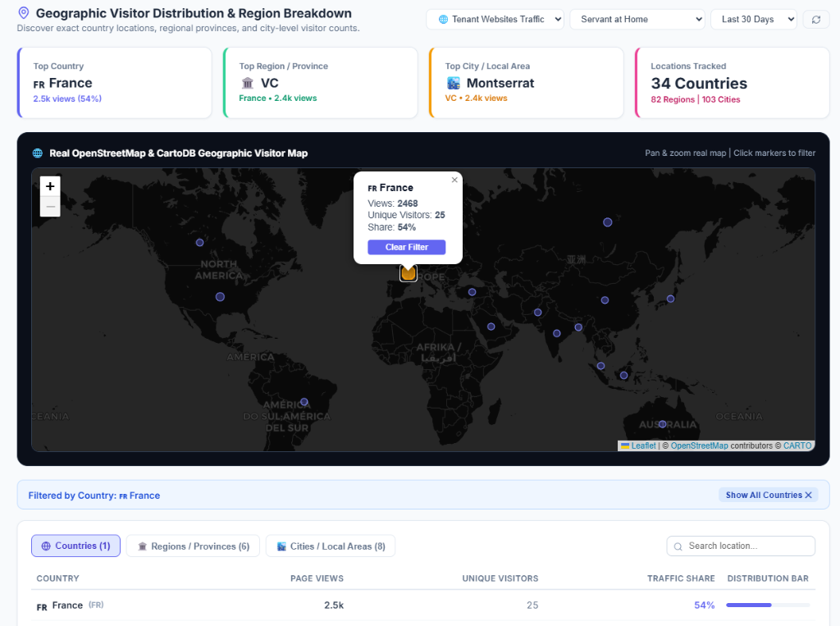Open the OpenStreetMap attribution link
This screenshot has width=840, height=626.
[699, 446]
